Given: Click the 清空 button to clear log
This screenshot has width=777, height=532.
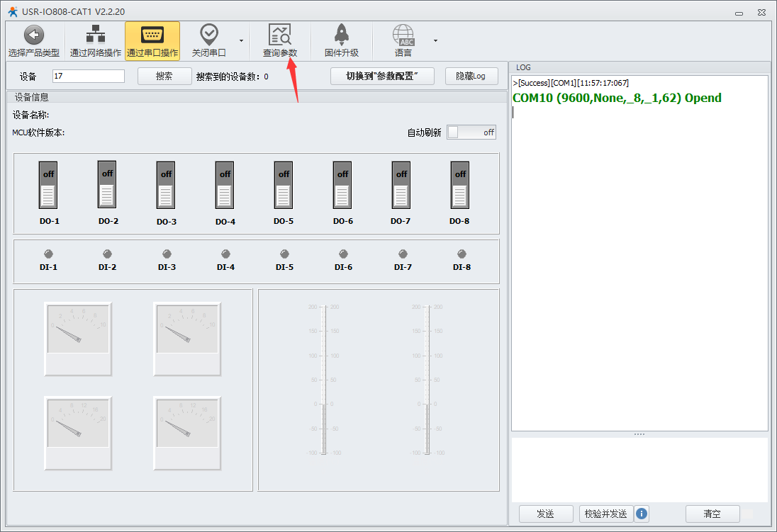Looking at the screenshot, I should pyautogui.click(x=712, y=514).
